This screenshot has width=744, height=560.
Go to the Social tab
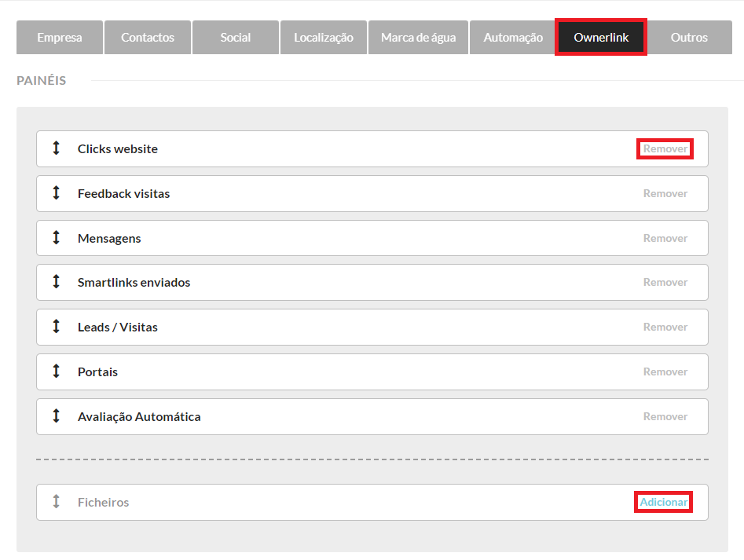coord(236,38)
